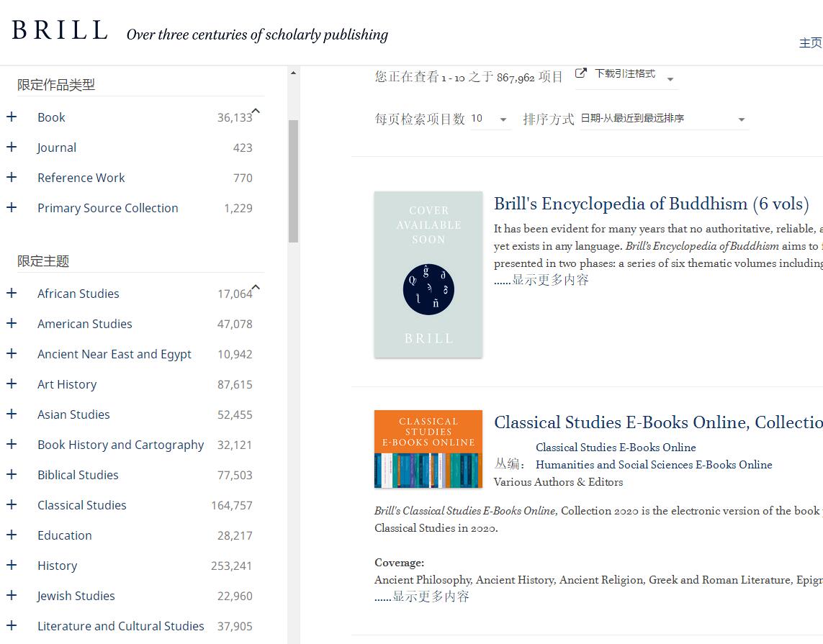Open the items per page dropdown
This screenshot has width=823, height=644.
(490, 119)
